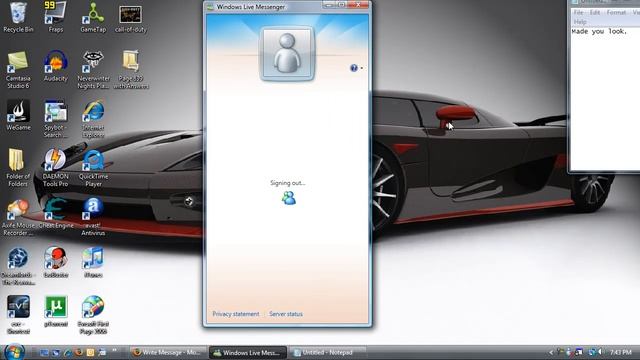
Task: Open the red-headed character desktop shortcut
Action: (56, 263)
